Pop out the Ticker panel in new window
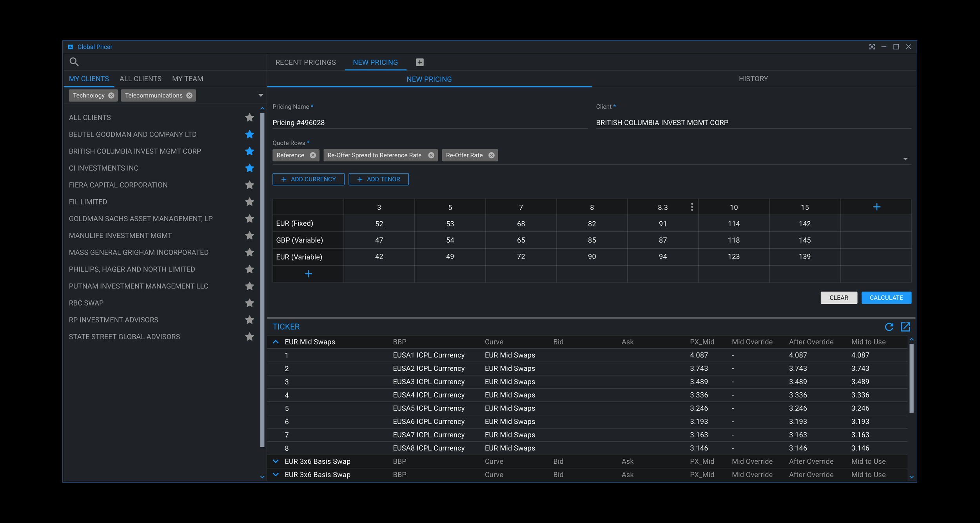 click(905, 327)
